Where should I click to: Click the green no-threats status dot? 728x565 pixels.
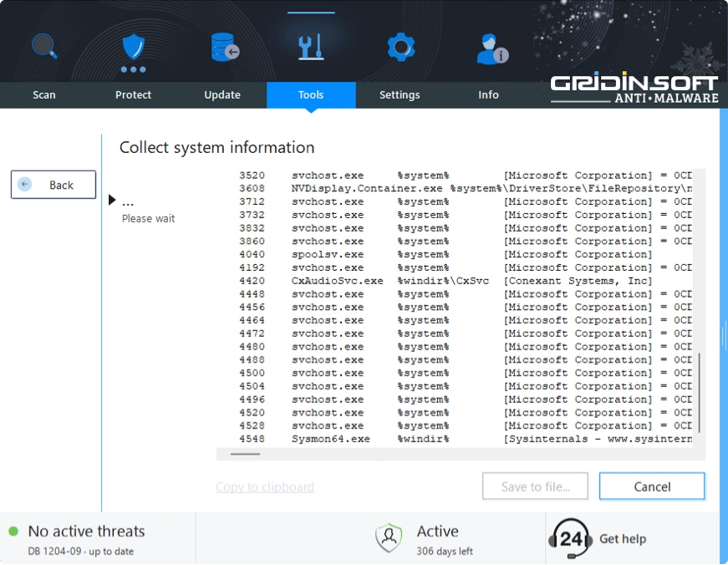pyautogui.click(x=13, y=531)
